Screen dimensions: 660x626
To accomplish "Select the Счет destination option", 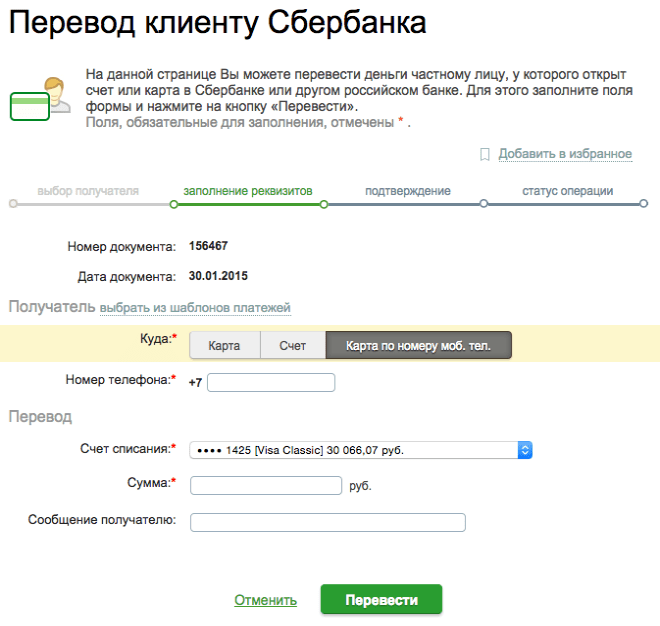I will coord(293,346).
